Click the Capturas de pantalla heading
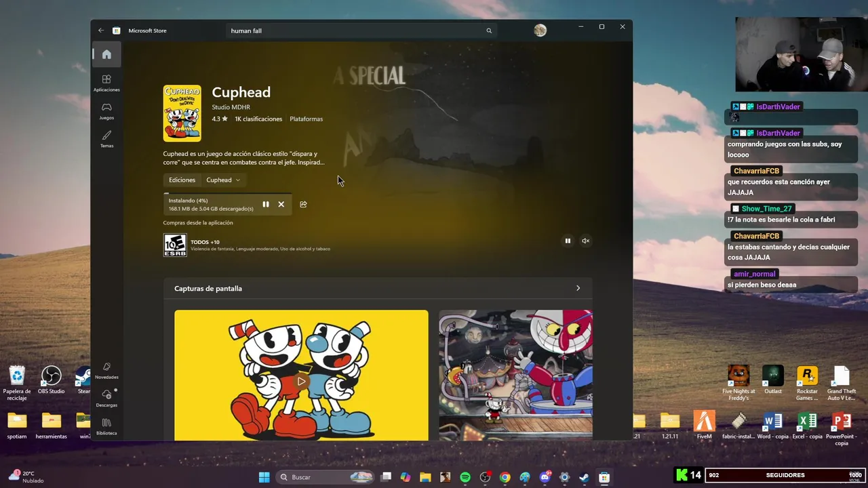The width and height of the screenshot is (868, 488). [x=208, y=288]
